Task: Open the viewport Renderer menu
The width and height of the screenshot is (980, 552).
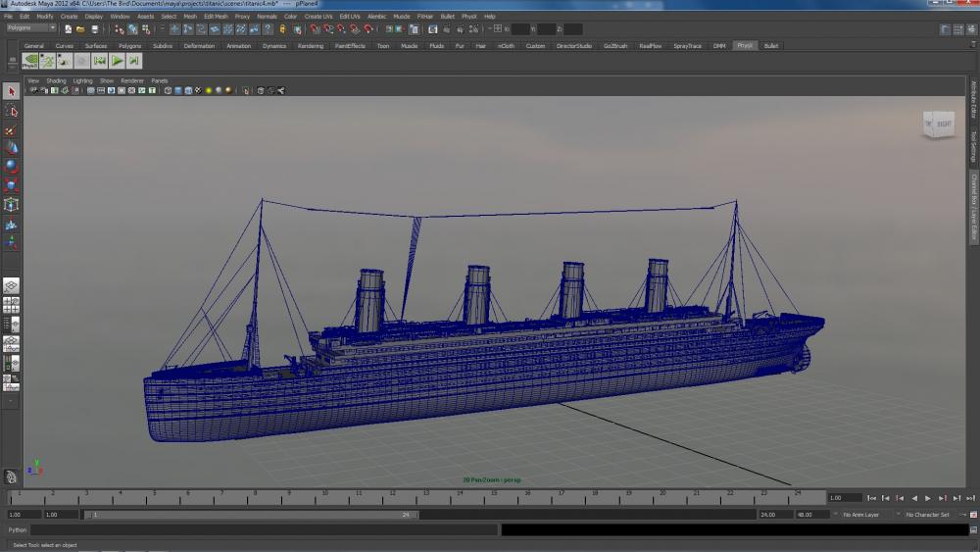Action: click(132, 80)
